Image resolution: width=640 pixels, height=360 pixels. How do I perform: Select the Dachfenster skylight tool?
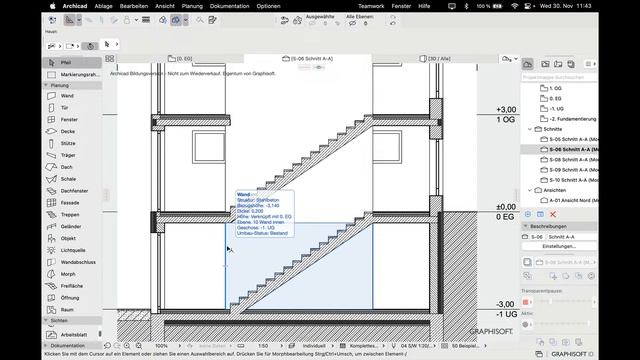point(72,191)
